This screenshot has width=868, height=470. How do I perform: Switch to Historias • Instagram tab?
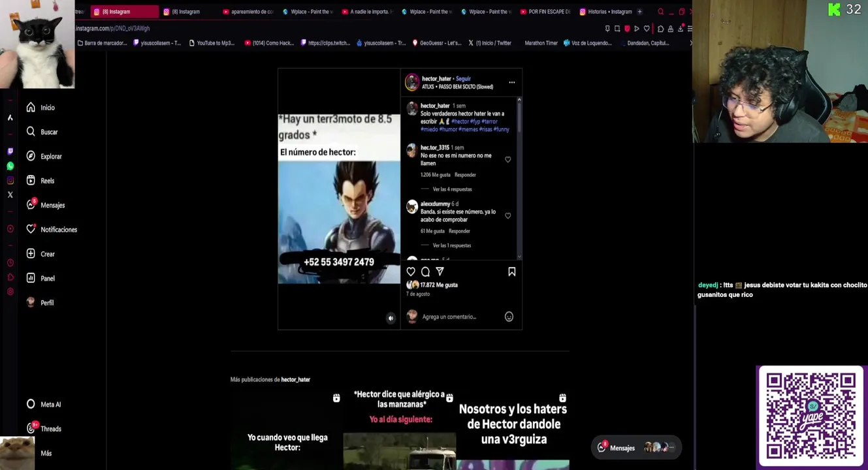(605, 12)
